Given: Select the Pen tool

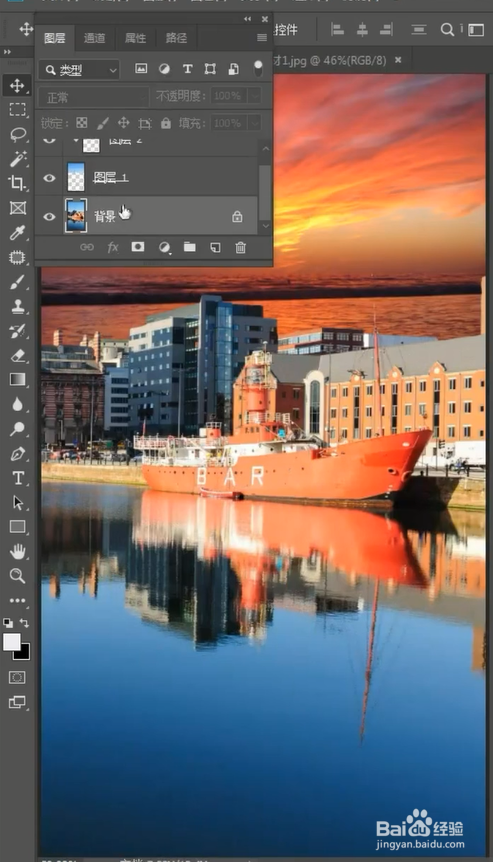Looking at the screenshot, I should pos(17,454).
